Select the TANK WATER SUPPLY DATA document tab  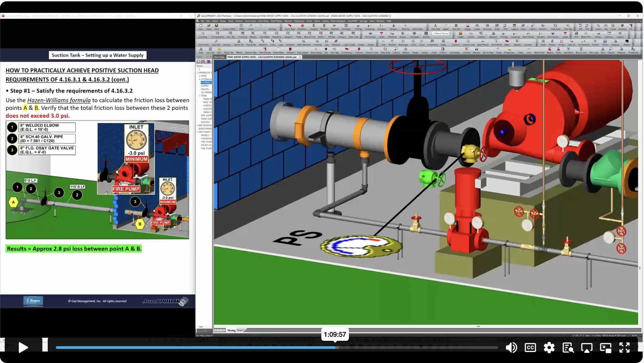tap(262, 57)
